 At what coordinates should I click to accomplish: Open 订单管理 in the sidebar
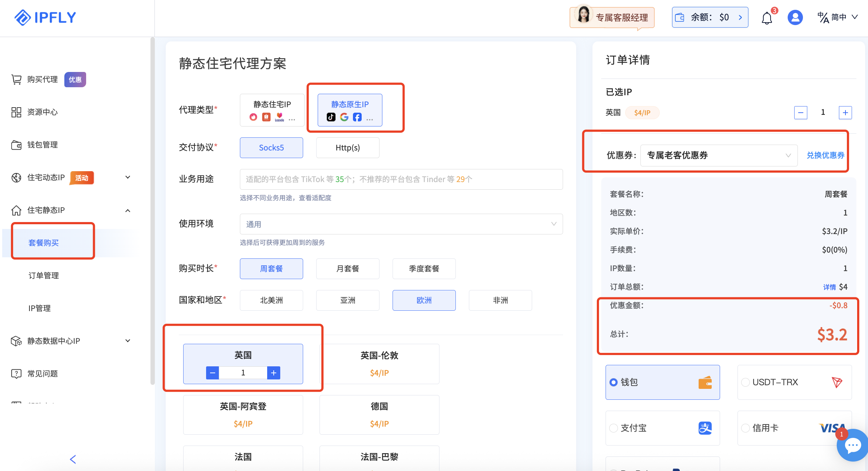(x=44, y=275)
